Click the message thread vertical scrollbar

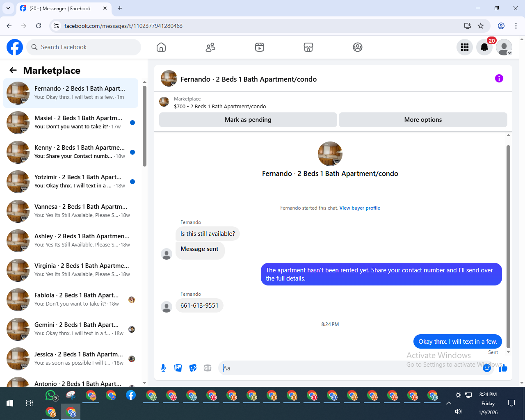[x=509, y=246]
